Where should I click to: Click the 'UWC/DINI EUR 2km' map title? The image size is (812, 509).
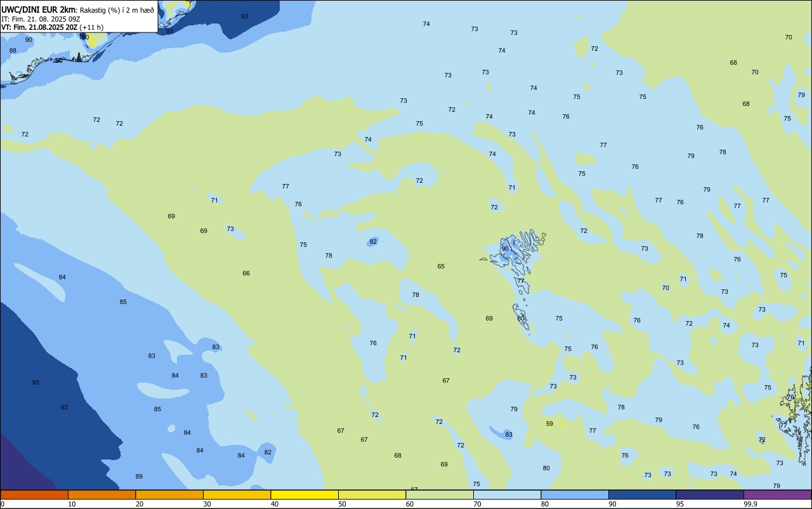click(39, 10)
